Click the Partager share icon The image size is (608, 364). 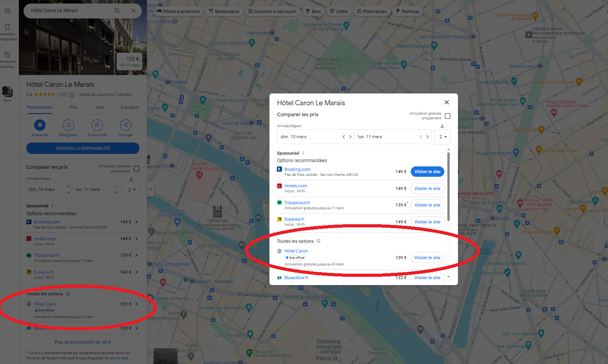coord(126,125)
